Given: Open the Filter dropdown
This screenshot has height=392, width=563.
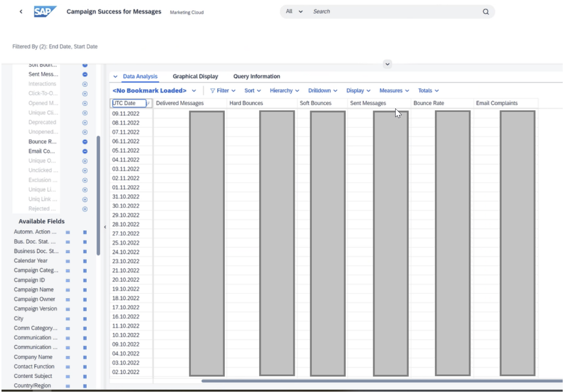Looking at the screenshot, I should pos(223,91).
